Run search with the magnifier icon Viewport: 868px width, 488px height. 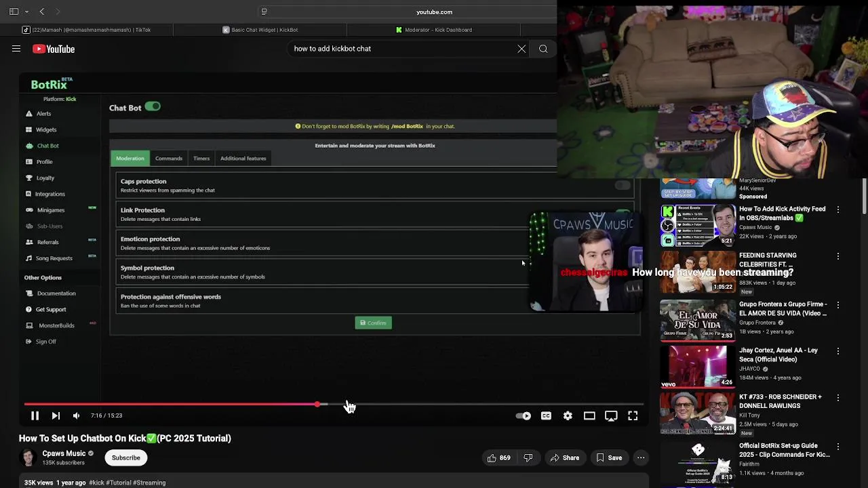coord(543,49)
